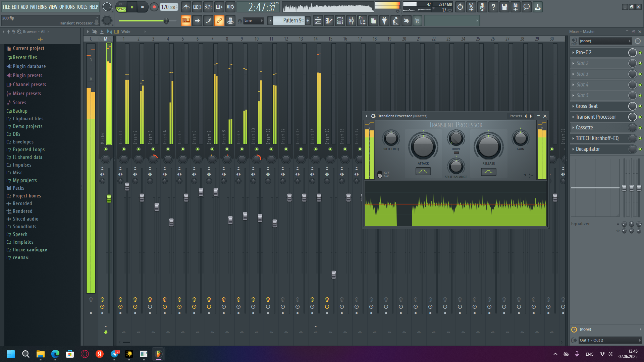
Task: Click the countdown before recording icon
Action: (x=208, y=7)
